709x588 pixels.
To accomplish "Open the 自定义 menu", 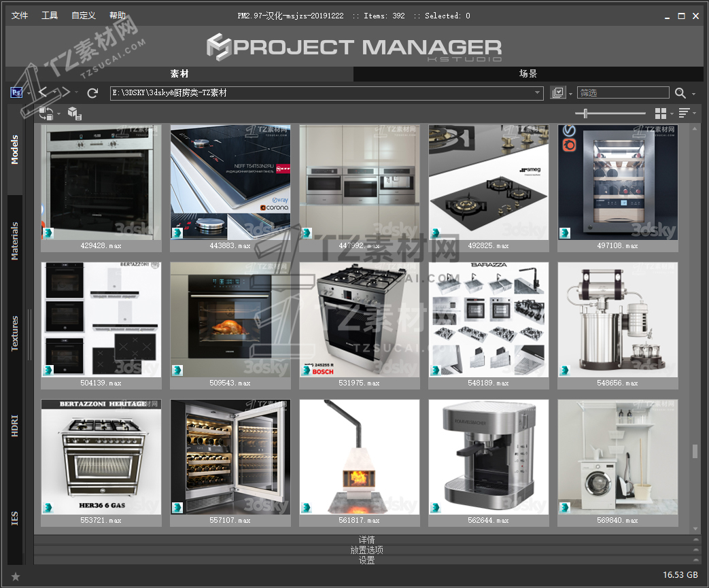I will click(x=84, y=16).
